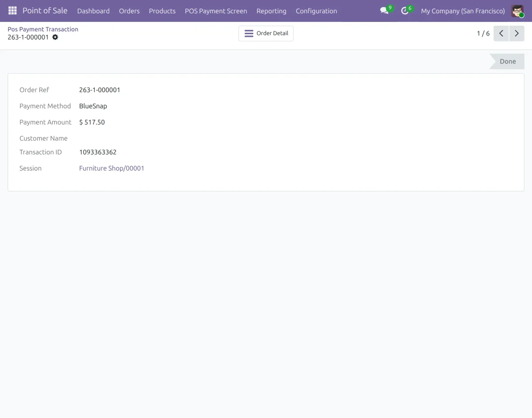Click the Payment Amount $ 517.50

[92, 122]
